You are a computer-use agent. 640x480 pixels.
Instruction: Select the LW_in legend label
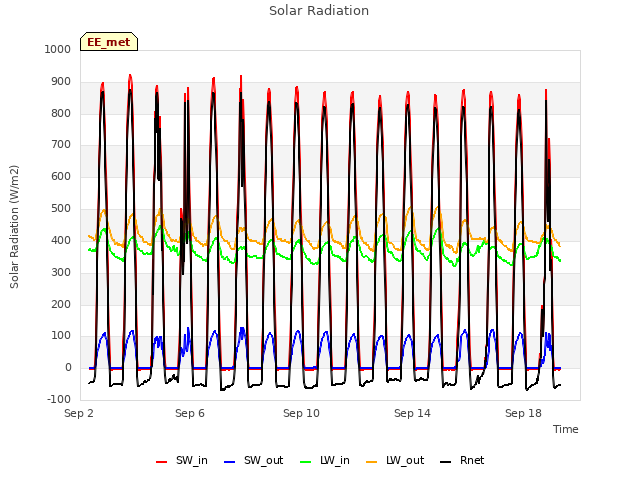coord(335,460)
